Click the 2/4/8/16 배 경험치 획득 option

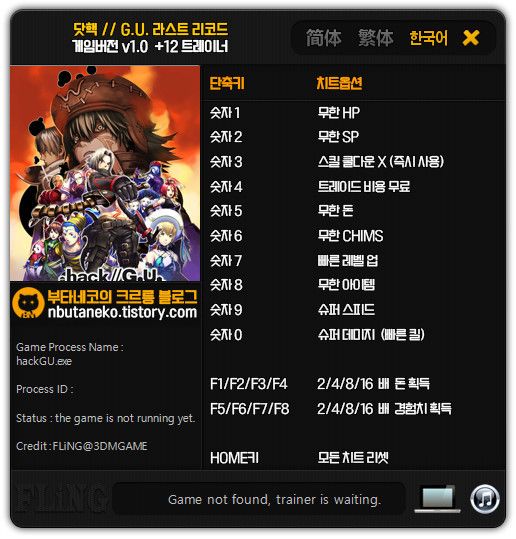(x=384, y=409)
